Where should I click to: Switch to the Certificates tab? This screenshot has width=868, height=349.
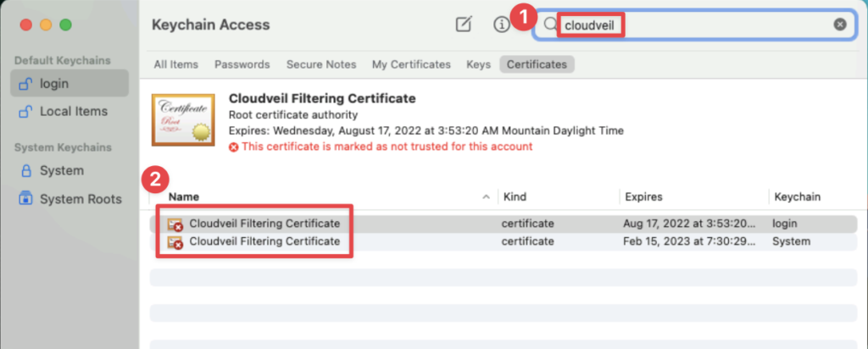click(x=537, y=64)
